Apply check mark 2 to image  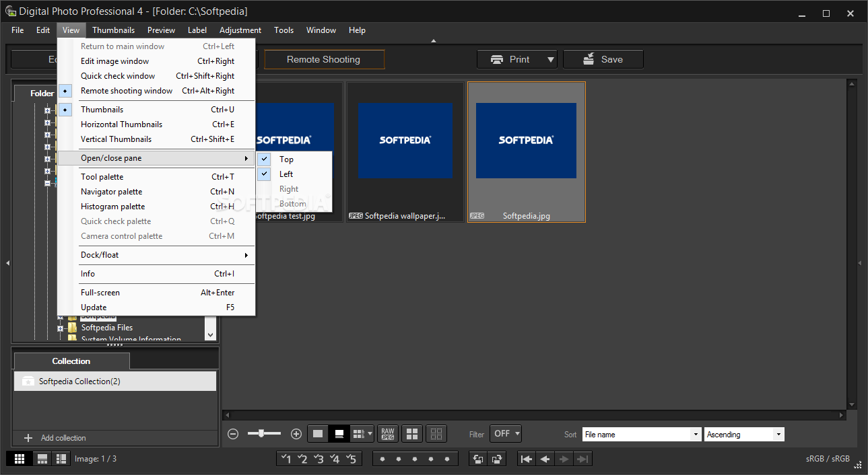pyautogui.click(x=302, y=459)
